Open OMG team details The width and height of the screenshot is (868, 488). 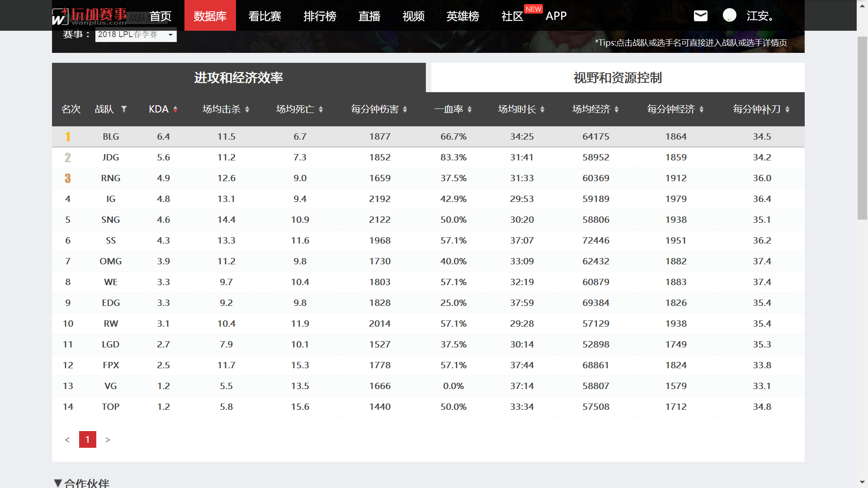(x=111, y=261)
